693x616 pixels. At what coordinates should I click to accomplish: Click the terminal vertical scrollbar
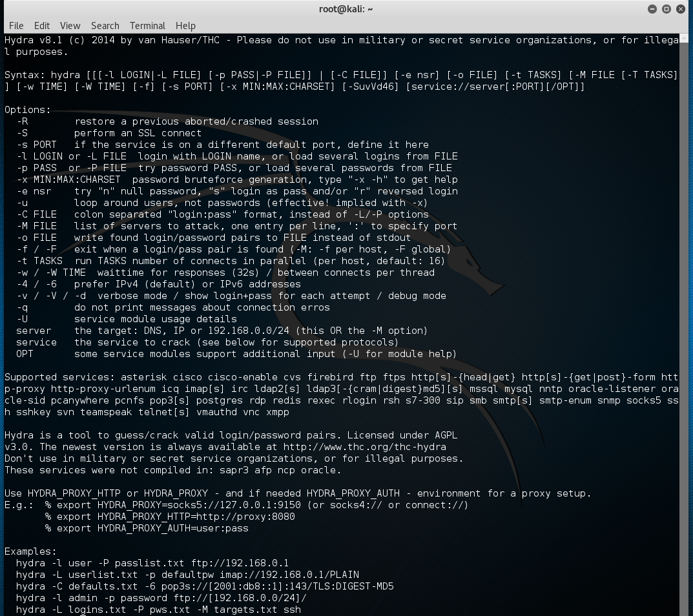pos(684,325)
